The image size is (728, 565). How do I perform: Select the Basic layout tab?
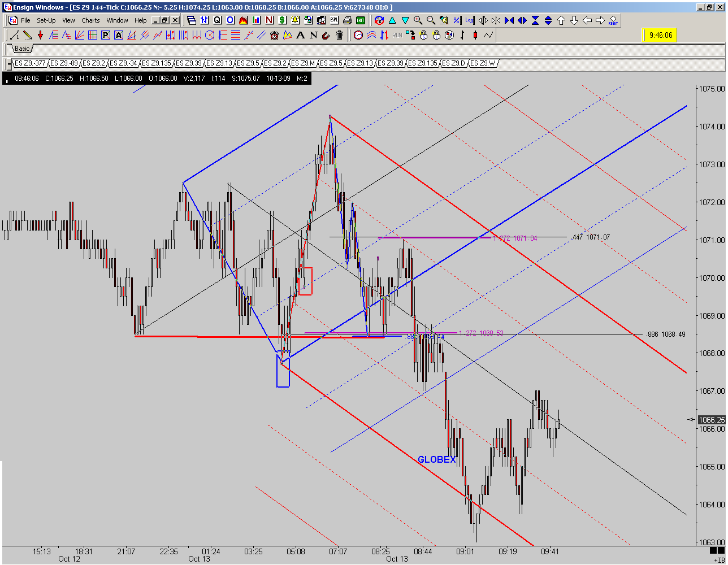[22, 49]
